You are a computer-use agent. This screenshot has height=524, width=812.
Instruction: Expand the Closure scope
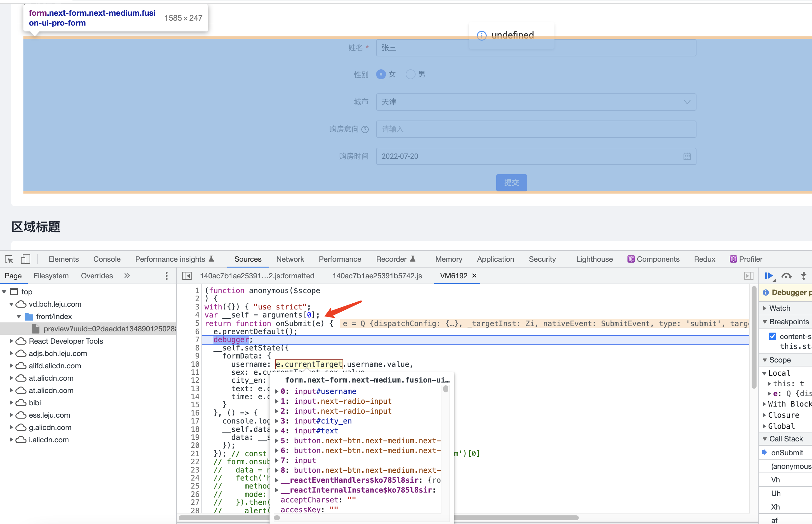pyautogui.click(x=764, y=415)
